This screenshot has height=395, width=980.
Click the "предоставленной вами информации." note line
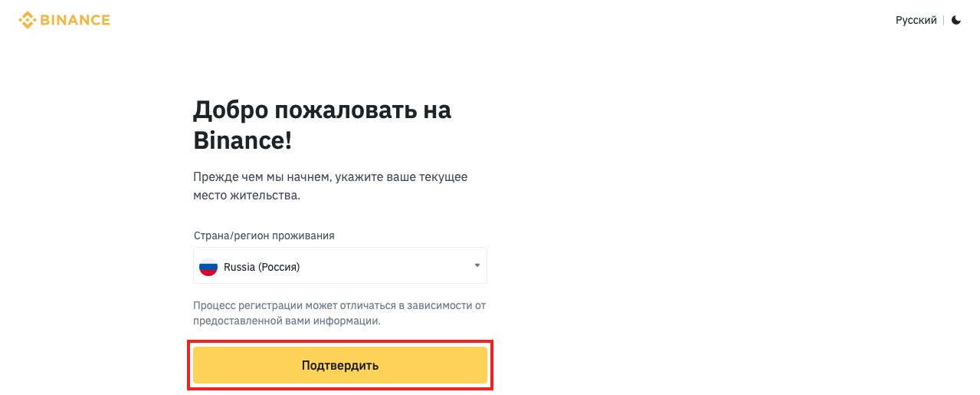(287, 321)
